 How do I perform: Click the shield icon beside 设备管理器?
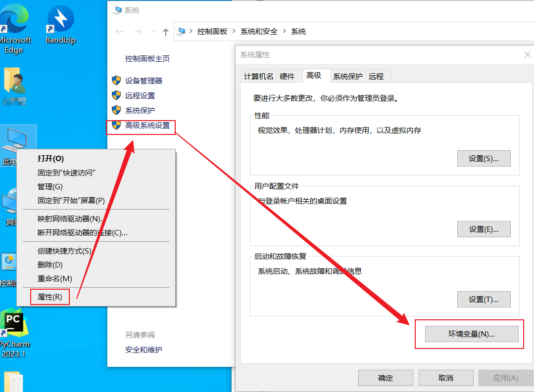(x=116, y=81)
